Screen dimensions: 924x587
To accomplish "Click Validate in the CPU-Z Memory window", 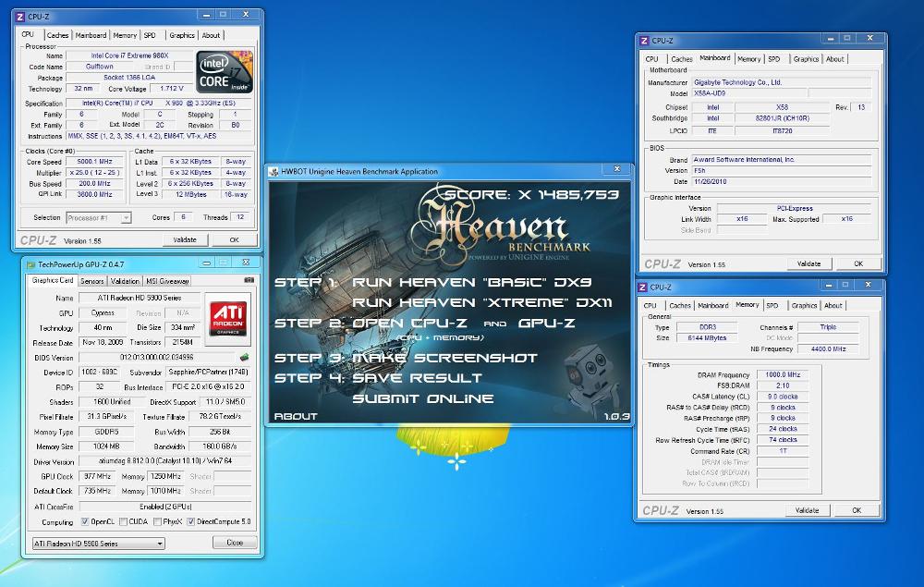I will [x=808, y=510].
